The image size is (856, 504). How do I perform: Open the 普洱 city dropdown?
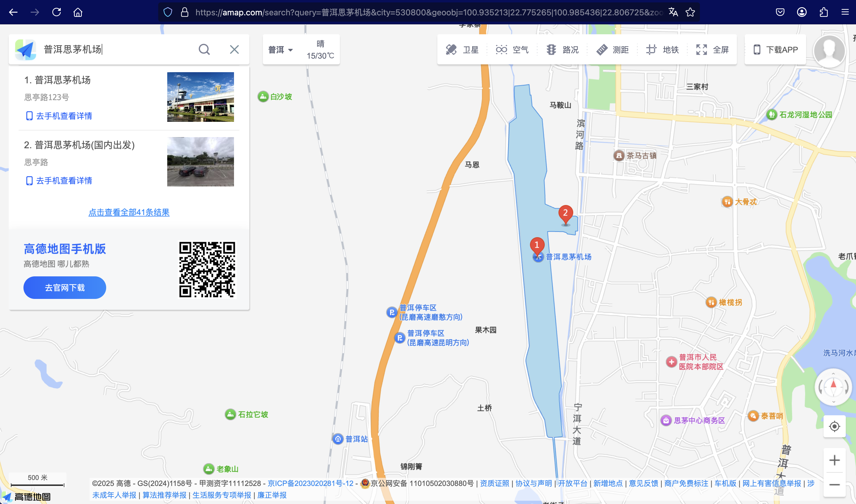(281, 50)
